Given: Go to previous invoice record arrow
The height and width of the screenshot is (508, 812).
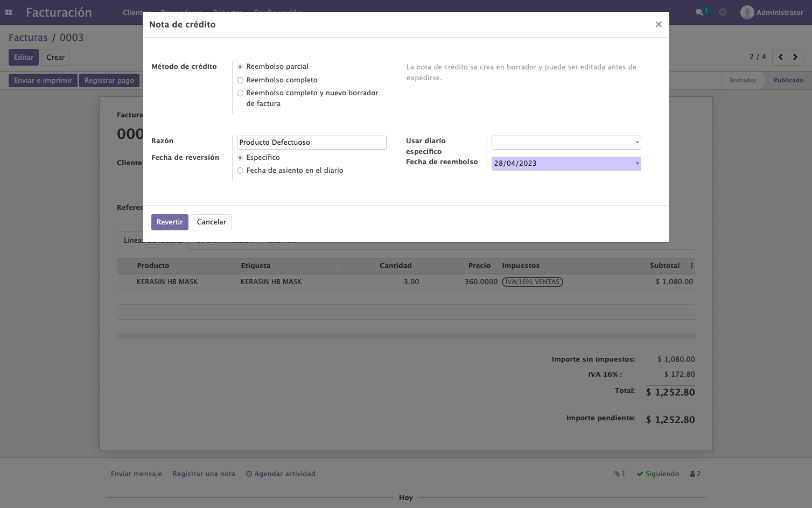Looking at the screenshot, I should 780,57.
